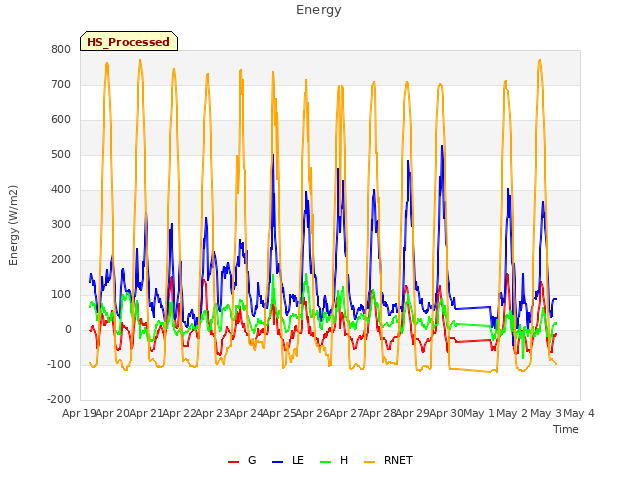The image size is (640, 480).
Task: Click the Apr 22 x-axis date label
Action: click(x=180, y=413)
